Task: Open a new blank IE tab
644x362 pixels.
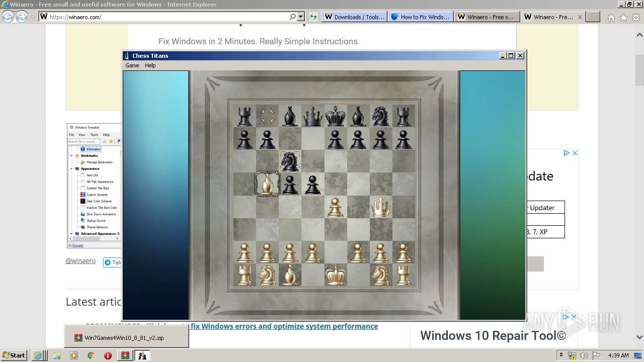Action: pos(593,17)
